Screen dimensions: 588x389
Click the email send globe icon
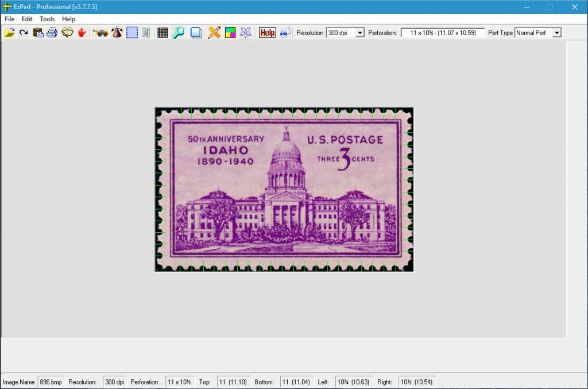click(284, 33)
